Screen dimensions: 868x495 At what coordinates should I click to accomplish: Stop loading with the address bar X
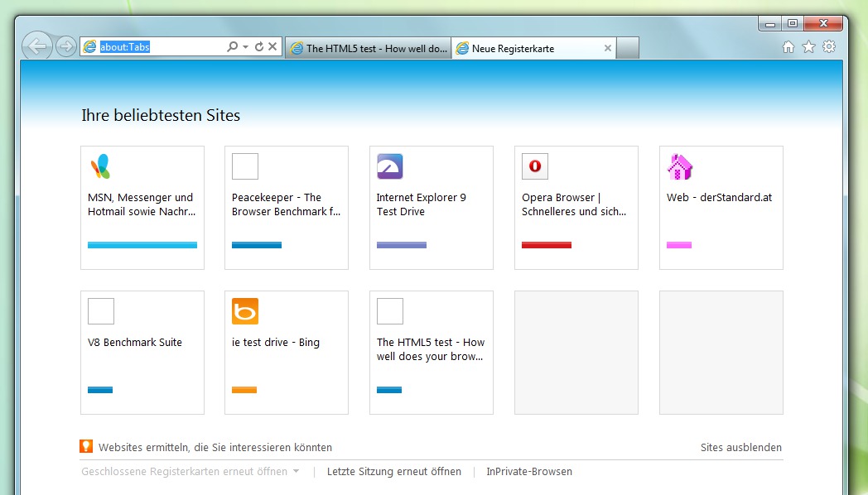[272, 46]
